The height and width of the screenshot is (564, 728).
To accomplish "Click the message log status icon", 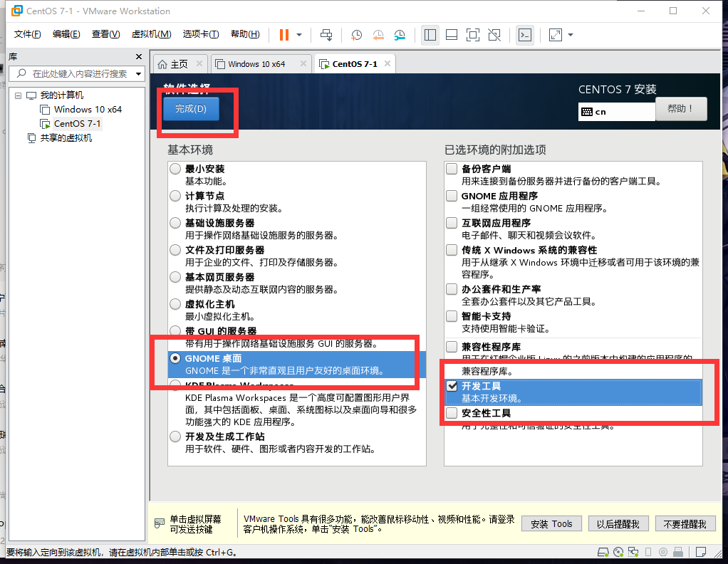I will tap(701, 552).
